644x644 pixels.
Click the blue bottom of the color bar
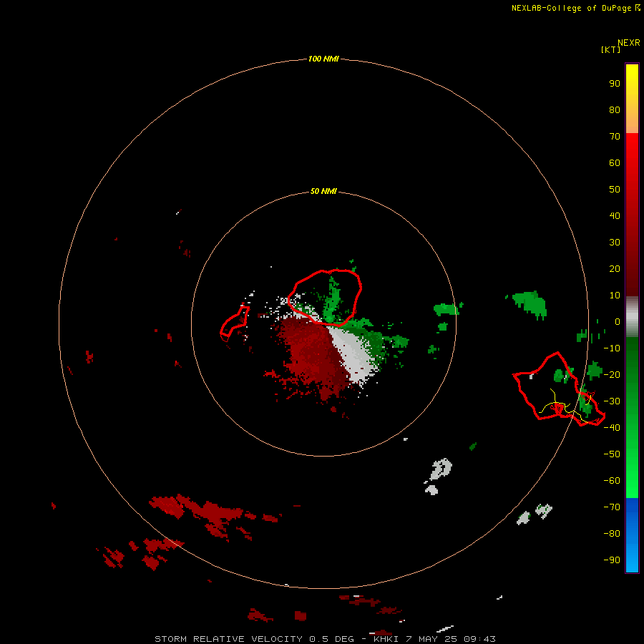(632, 535)
